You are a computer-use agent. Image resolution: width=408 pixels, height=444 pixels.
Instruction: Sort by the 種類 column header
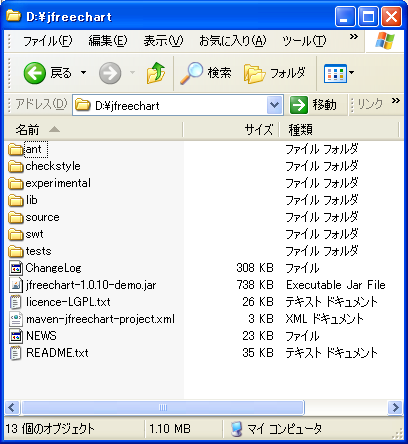[338, 130]
